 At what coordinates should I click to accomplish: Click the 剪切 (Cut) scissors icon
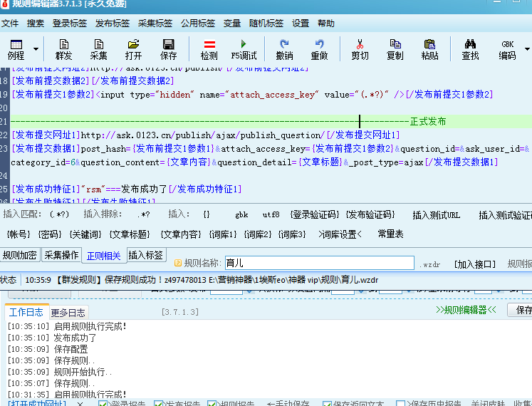point(360,49)
